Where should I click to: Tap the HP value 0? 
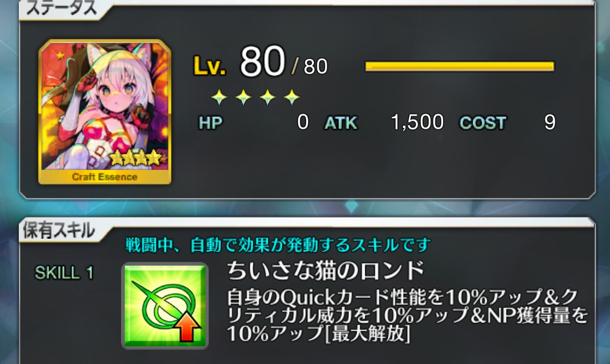click(303, 122)
